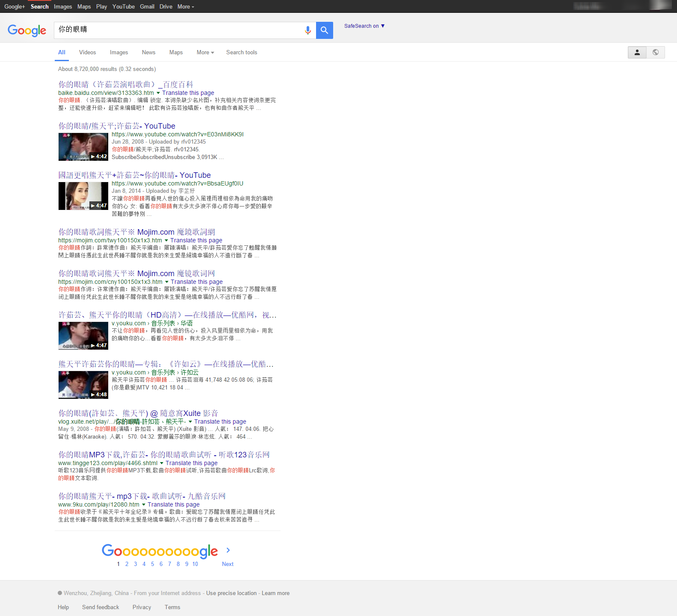Switch to the Maps search tab
The height and width of the screenshot is (616, 677).
176,52
